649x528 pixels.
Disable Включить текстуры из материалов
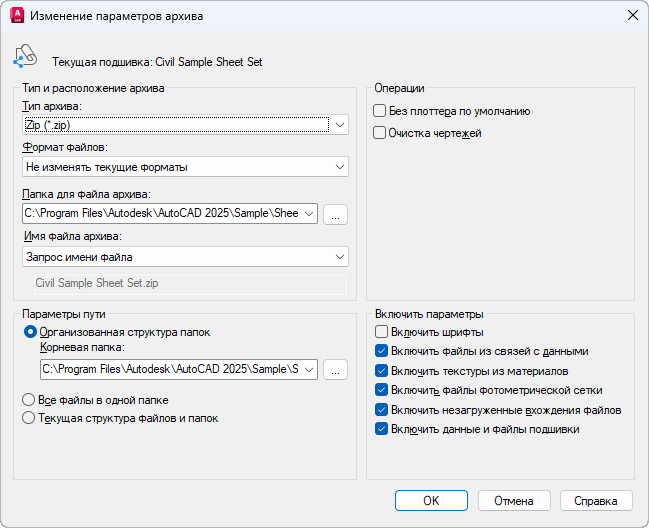[381, 371]
